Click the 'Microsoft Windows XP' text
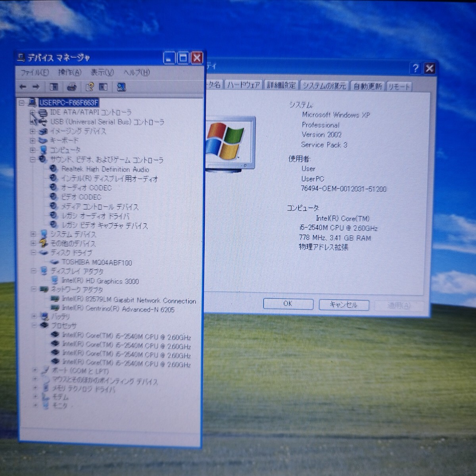The image size is (476, 476). coord(336,115)
